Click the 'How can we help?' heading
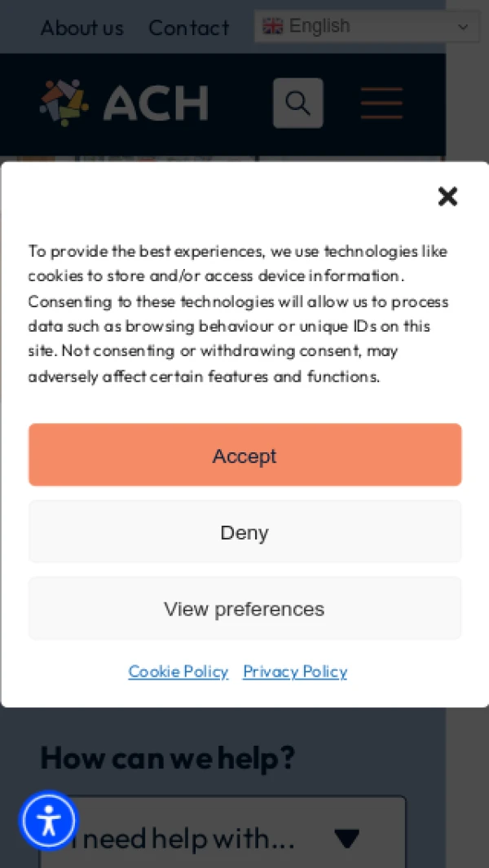This screenshot has height=868, width=489. click(x=167, y=758)
